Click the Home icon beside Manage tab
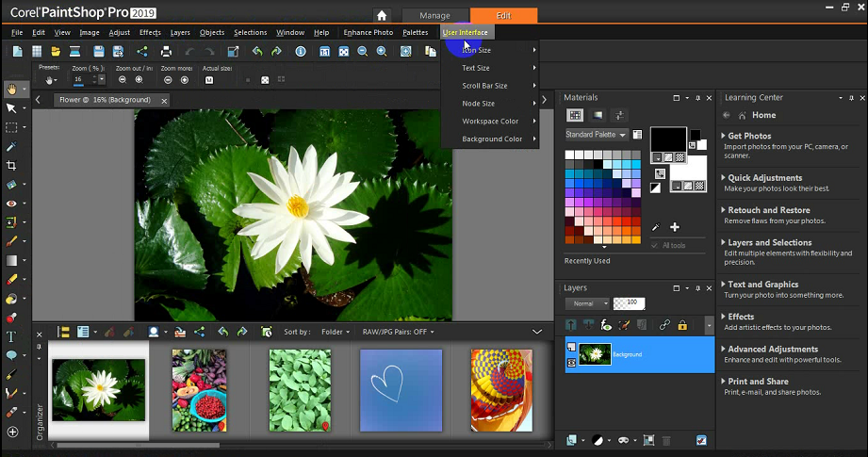 pyautogui.click(x=382, y=15)
